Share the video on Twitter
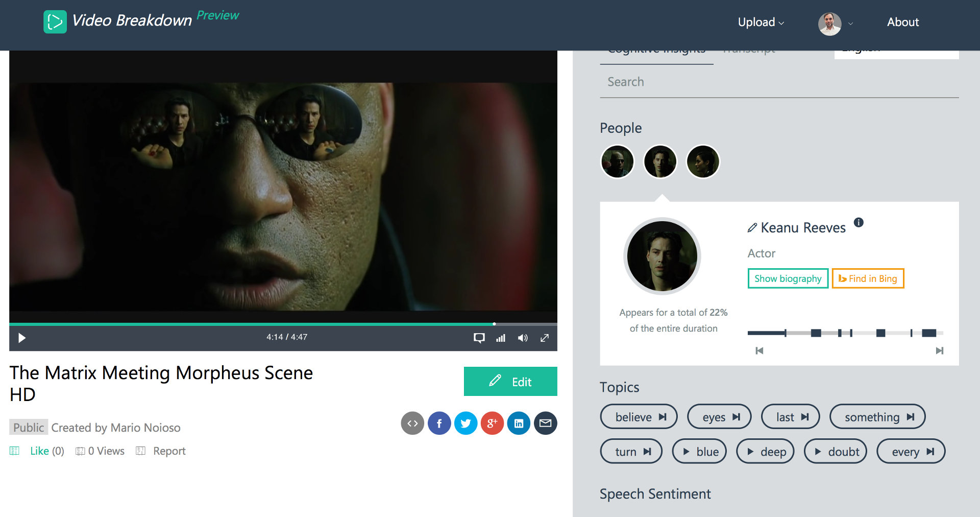 click(465, 423)
